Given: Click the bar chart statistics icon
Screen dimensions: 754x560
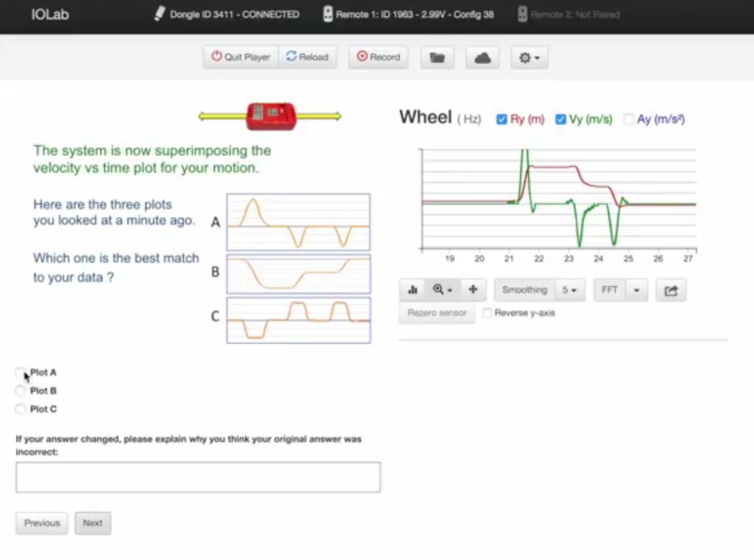Looking at the screenshot, I should click(413, 290).
